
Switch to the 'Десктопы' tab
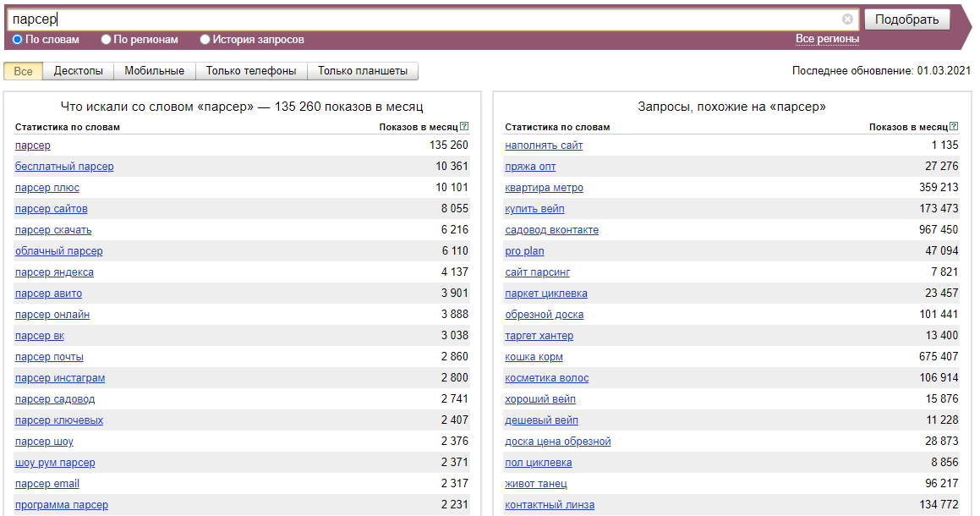[78, 71]
